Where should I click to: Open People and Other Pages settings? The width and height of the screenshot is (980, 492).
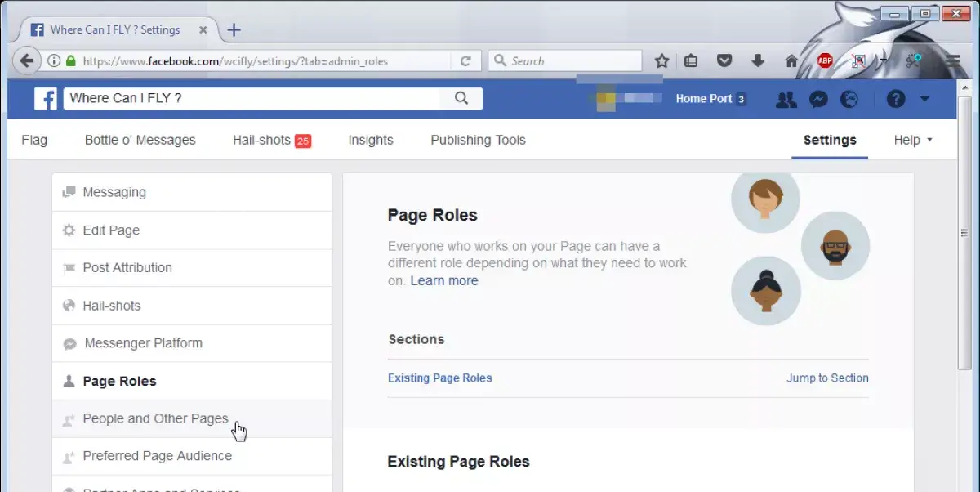[x=192, y=418]
